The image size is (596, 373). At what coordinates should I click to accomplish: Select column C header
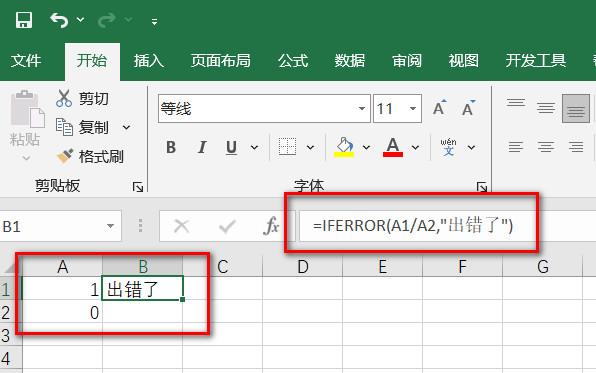click(223, 267)
